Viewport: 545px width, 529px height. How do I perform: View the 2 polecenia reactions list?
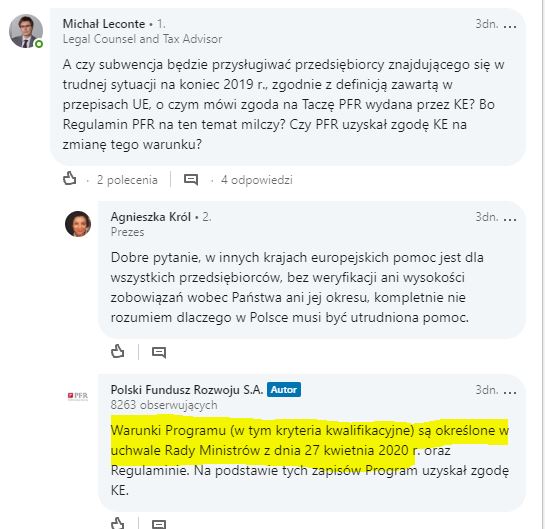pyautogui.click(x=127, y=180)
